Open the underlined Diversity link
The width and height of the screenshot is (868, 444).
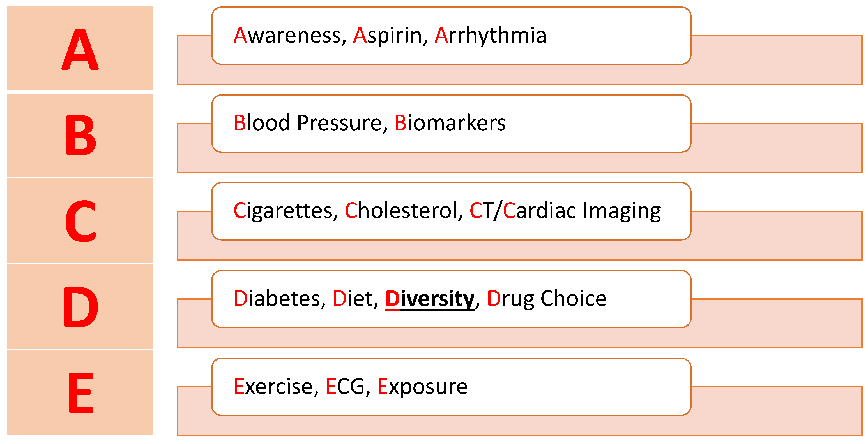click(430, 299)
